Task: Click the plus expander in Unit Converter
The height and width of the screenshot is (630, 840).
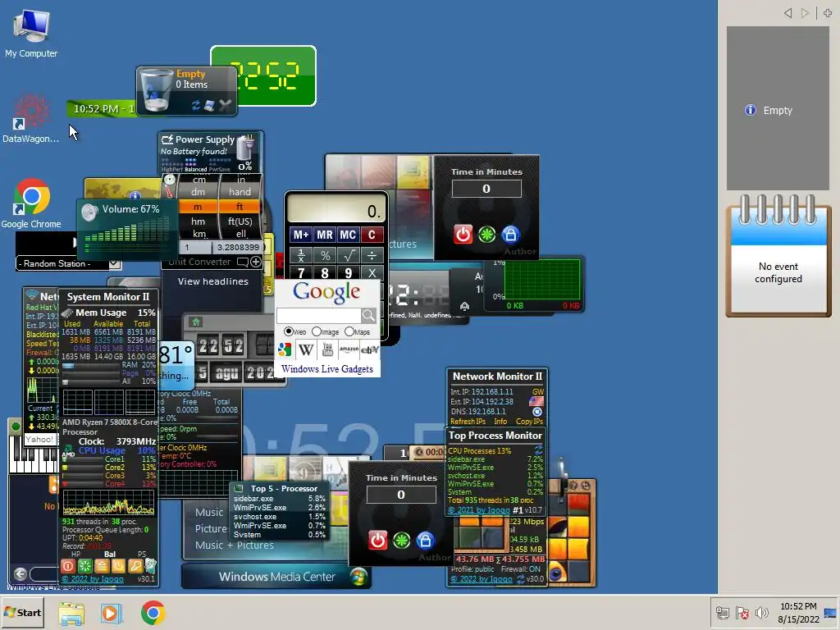Action: coord(256,262)
